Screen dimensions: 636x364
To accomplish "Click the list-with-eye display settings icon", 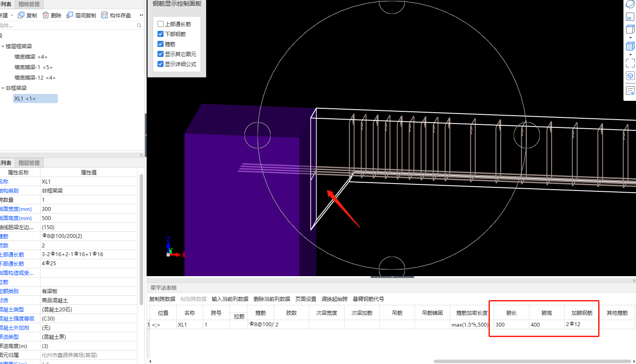I will pos(630,90).
